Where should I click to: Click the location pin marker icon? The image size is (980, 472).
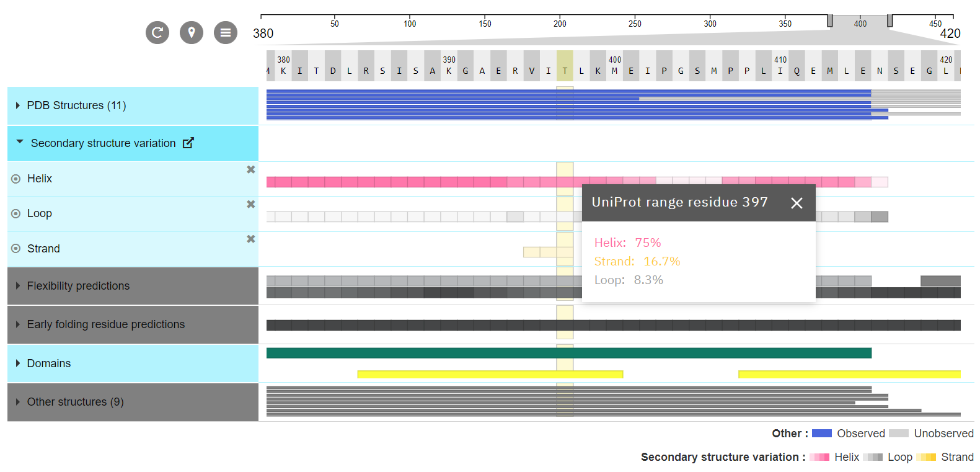192,32
